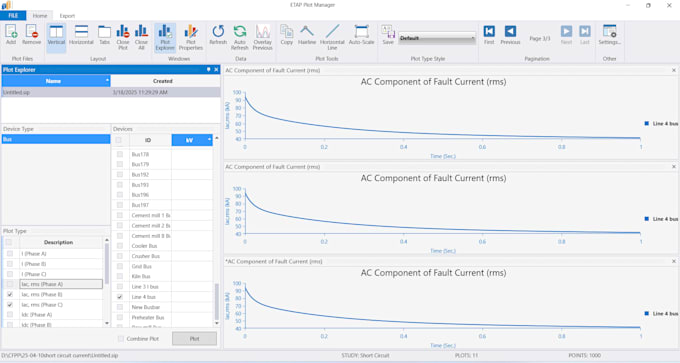This screenshot has width=680, height=363.
Task: Select the Horizontal Line tool
Action: click(x=332, y=37)
